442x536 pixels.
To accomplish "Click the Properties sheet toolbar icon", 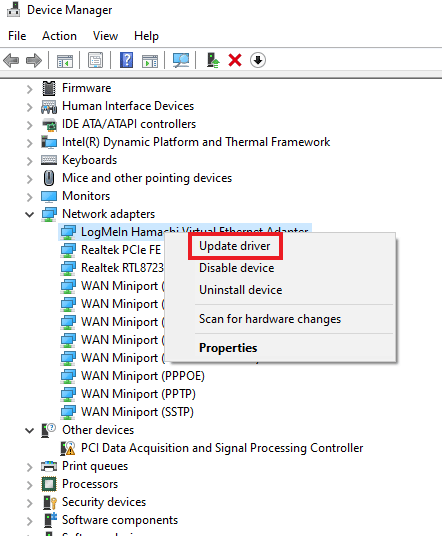I will click(95, 61).
